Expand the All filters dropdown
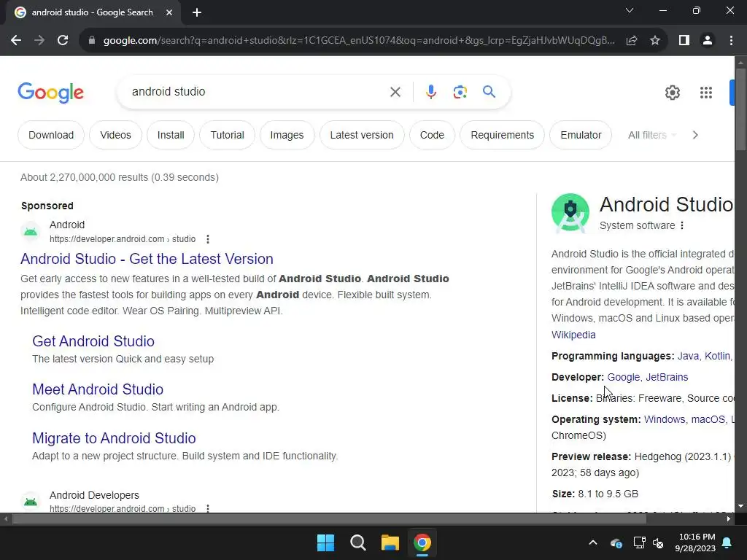This screenshot has width=747, height=560. (652, 135)
